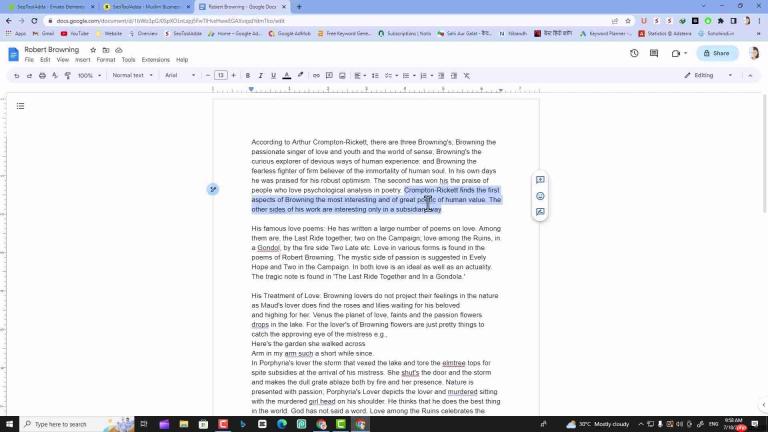Decrease font size with minus button
The width and height of the screenshot is (768, 432).
tap(208, 75)
